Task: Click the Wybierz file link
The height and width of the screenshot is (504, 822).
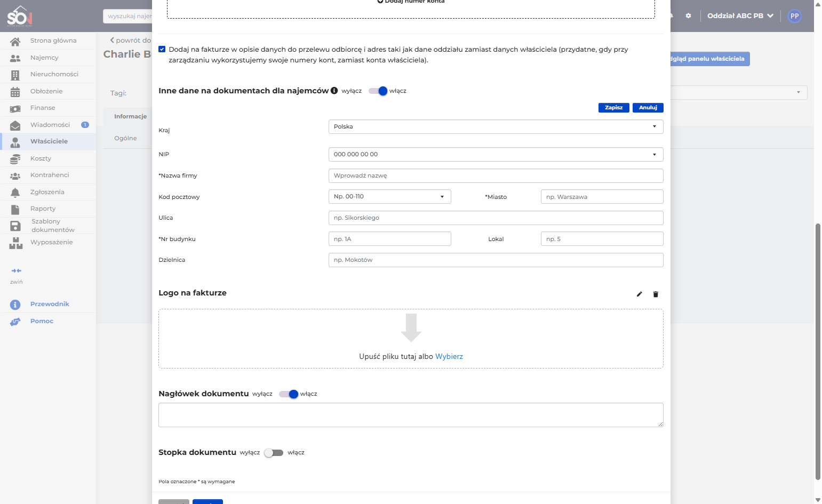Action: (449, 357)
